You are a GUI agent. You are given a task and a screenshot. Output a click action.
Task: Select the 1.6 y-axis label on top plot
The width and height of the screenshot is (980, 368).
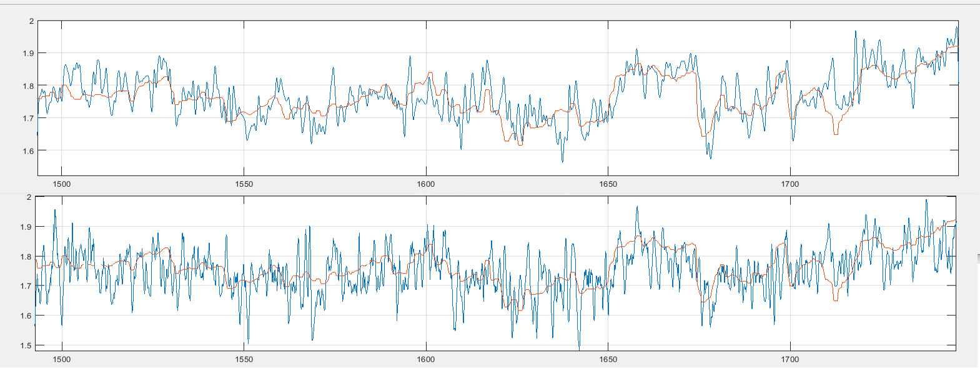click(x=29, y=151)
